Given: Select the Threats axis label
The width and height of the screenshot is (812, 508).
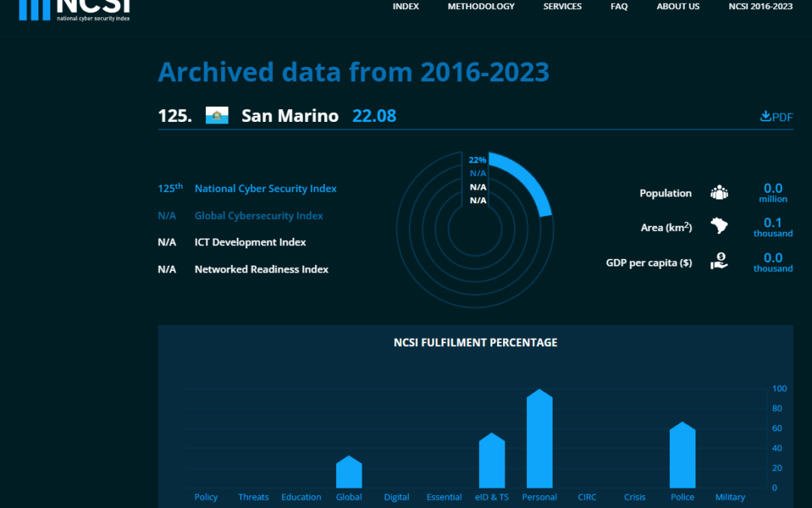Looking at the screenshot, I should (x=254, y=497).
